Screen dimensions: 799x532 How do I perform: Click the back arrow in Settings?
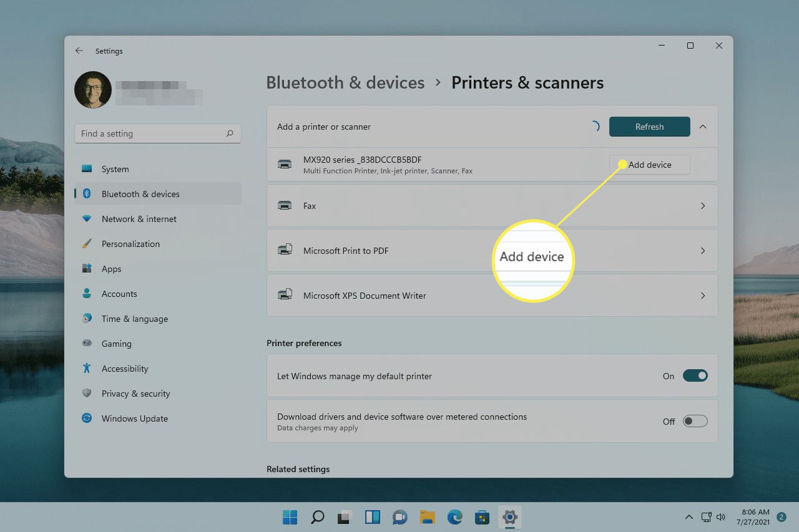point(79,51)
